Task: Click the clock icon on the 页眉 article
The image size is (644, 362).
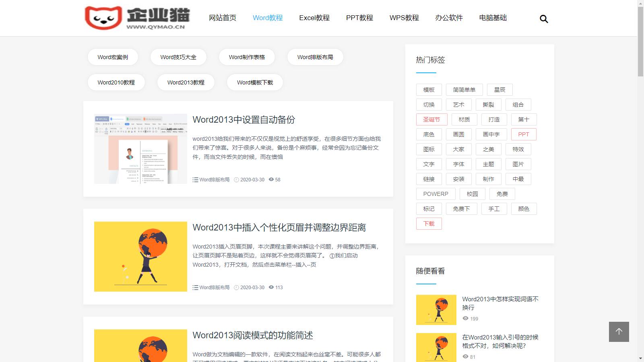Action: (236, 288)
